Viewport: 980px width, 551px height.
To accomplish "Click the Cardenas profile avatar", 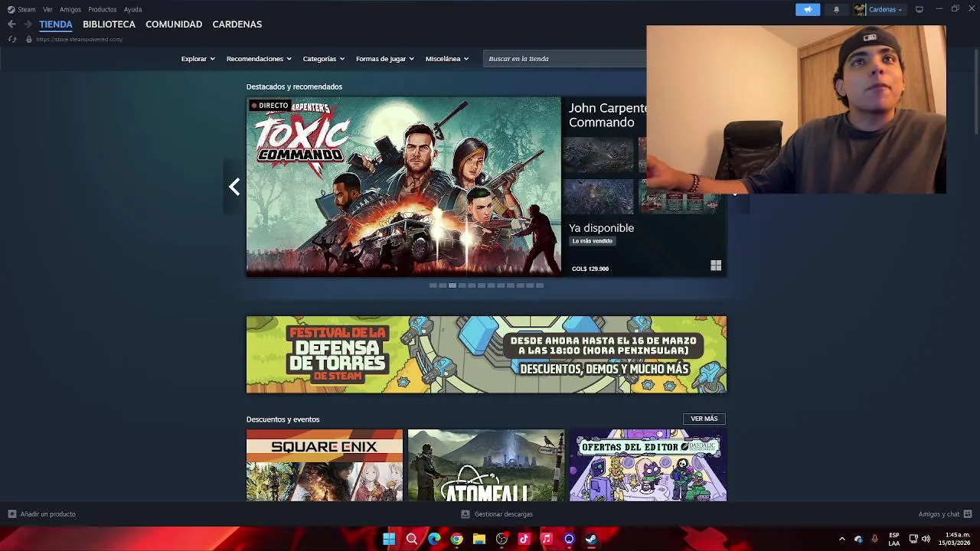I will click(860, 9).
